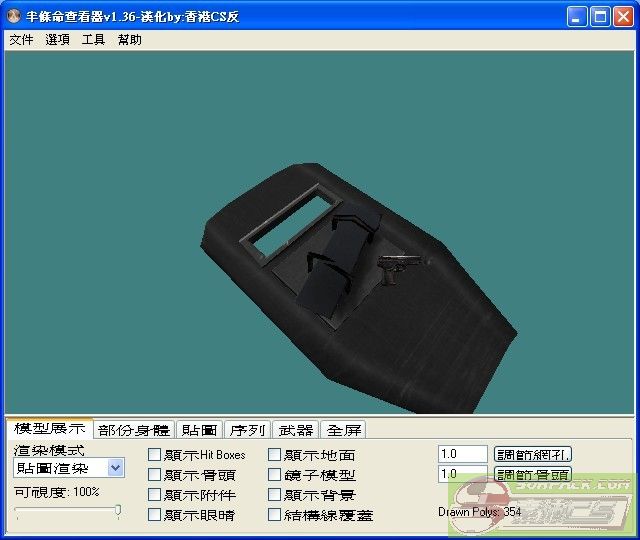Click the 調節網孔 button
The width and height of the screenshot is (640, 540).
click(x=533, y=454)
